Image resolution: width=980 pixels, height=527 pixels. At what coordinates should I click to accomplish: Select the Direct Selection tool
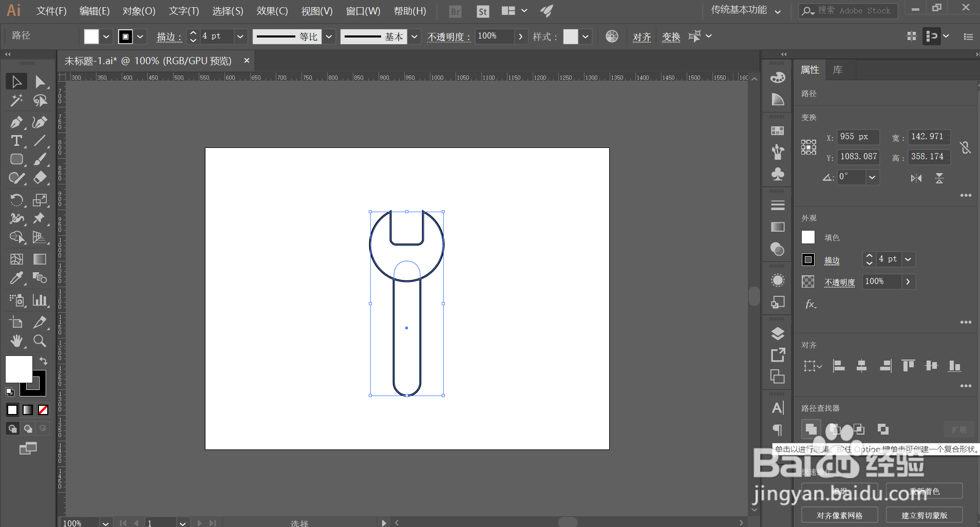coord(40,82)
